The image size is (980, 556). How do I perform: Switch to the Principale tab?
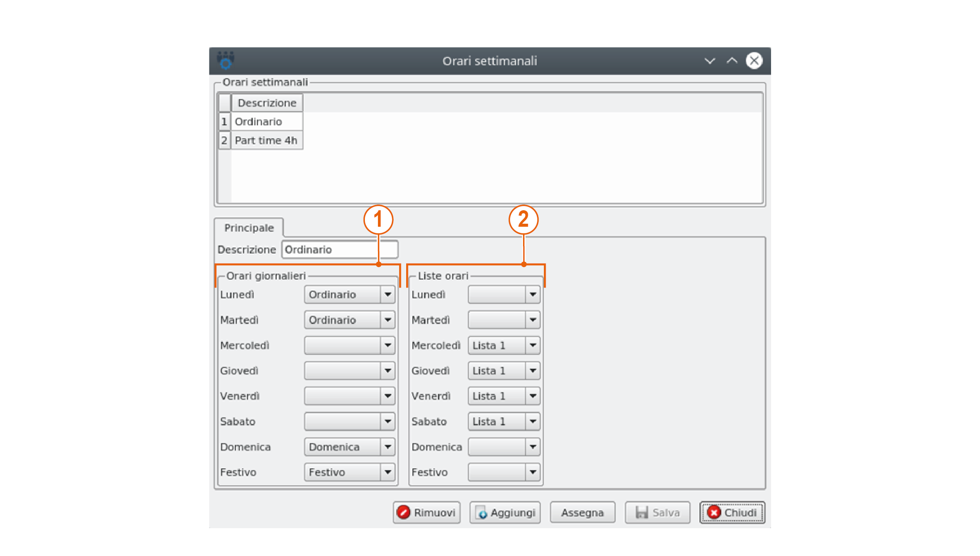click(x=249, y=228)
